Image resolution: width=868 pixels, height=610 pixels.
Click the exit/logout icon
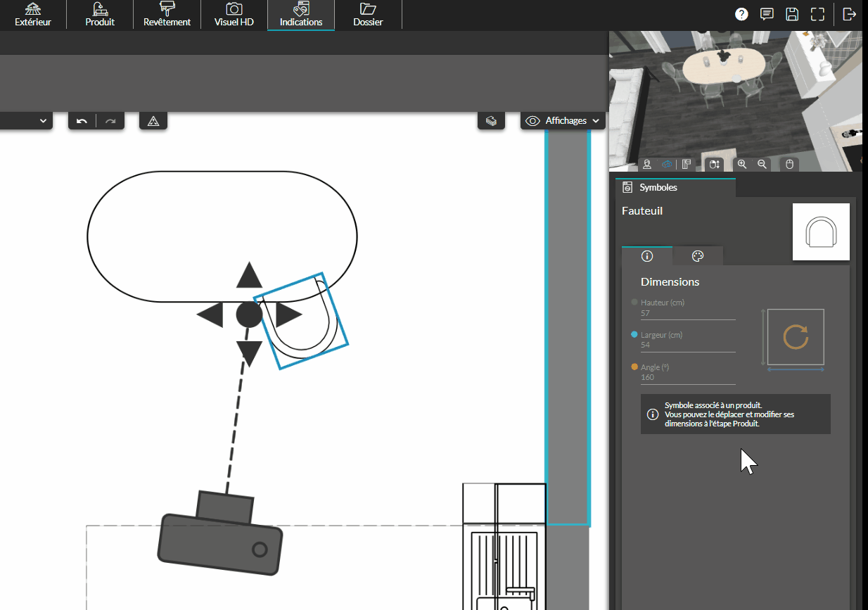point(850,14)
